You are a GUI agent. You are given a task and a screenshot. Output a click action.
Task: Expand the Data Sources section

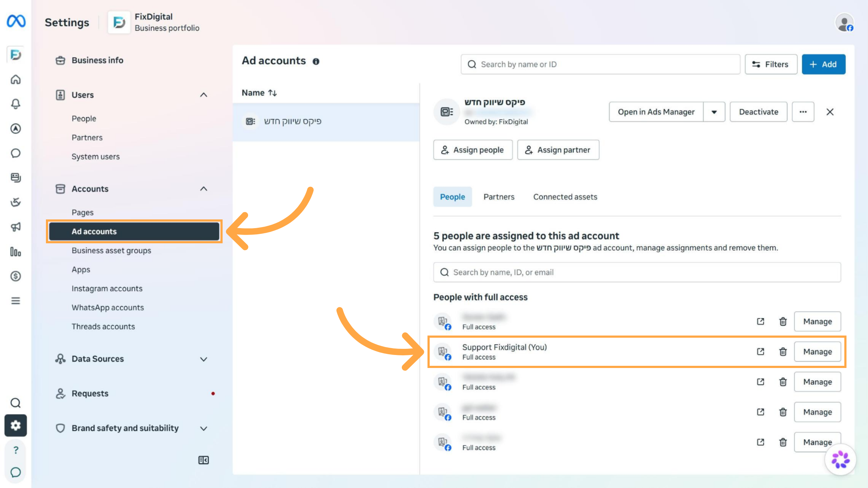point(204,359)
